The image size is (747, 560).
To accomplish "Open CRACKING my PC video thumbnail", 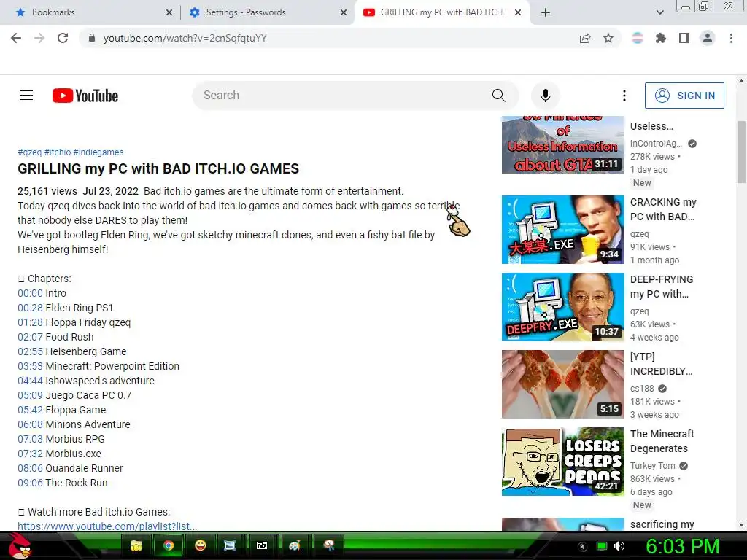I will click(x=562, y=230).
